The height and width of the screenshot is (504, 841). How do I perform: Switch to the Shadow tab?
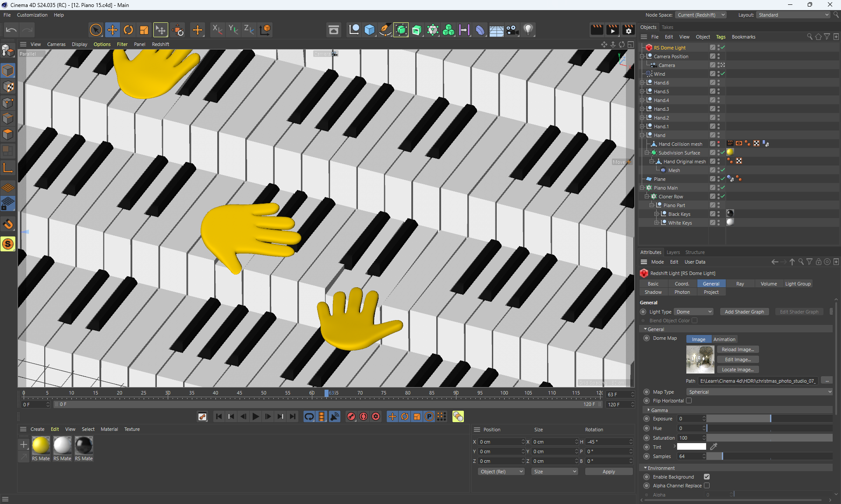[653, 292]
